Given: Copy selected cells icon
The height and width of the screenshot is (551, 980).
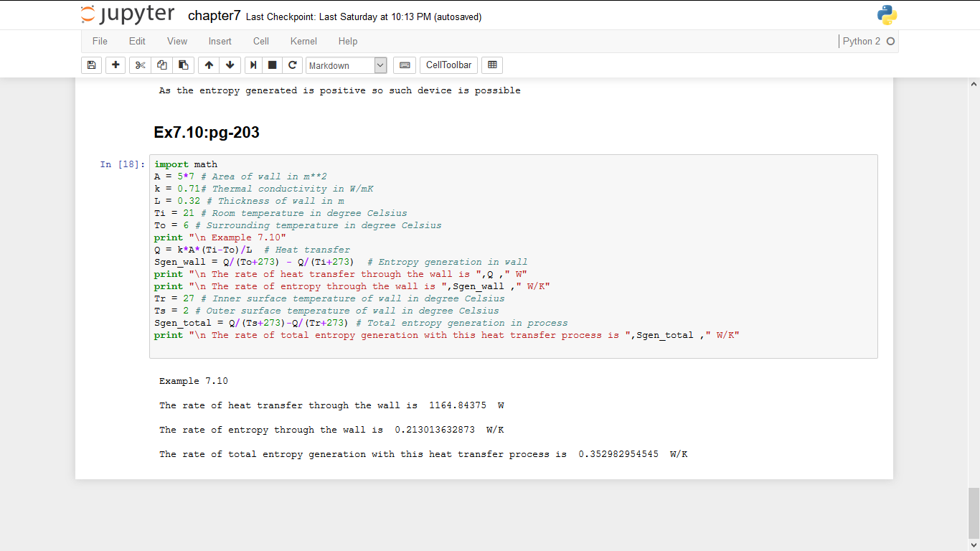Looking at the screenshot, I should [x=161, y=65].
